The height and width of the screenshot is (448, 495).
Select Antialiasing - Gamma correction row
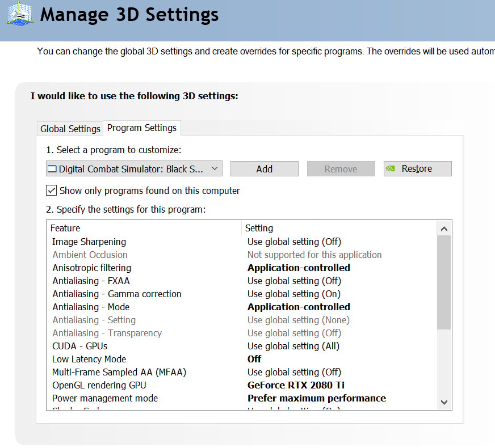(x=117, y=294)
